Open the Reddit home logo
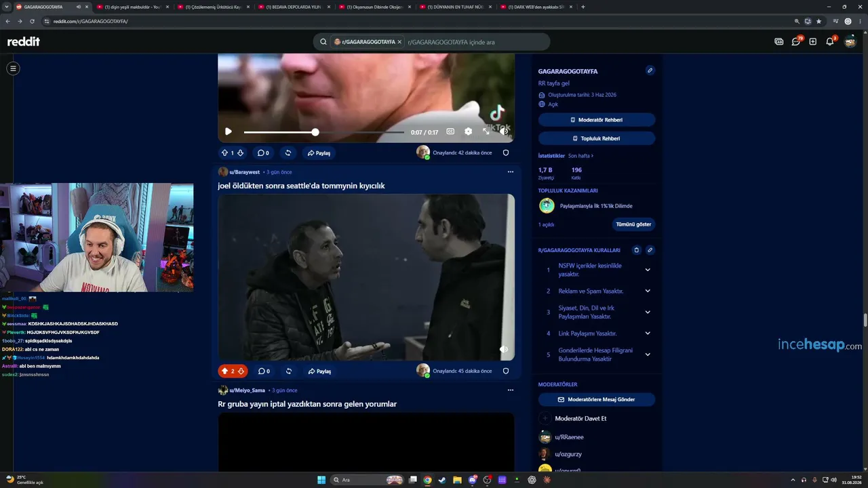This screenshot has height=488, width=868. click(24, 41)
